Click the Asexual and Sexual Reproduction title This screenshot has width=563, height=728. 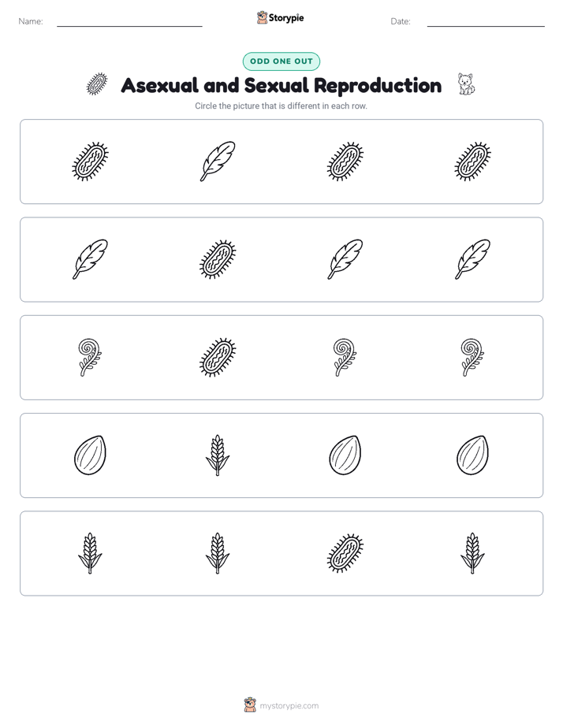coord(281,85)
